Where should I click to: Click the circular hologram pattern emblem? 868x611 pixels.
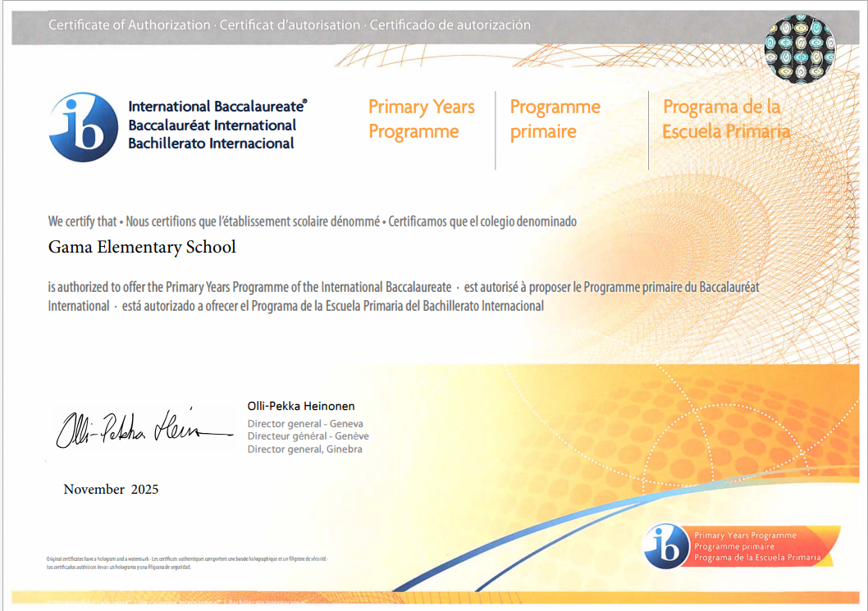(x=799, y=49)
